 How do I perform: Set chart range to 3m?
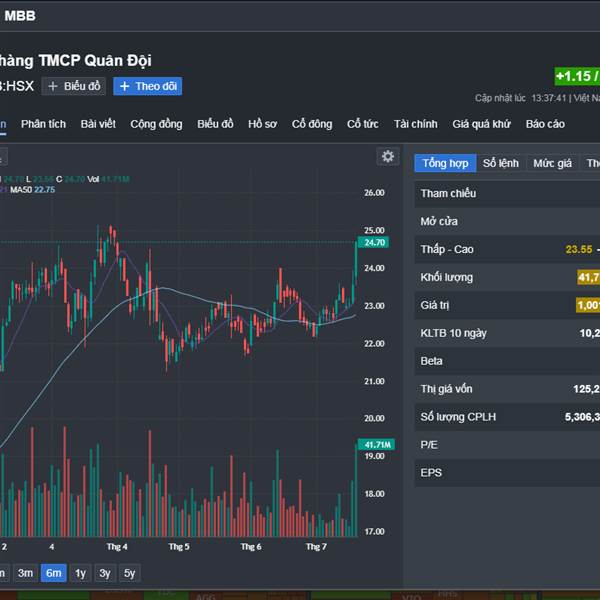pos(25,573)
